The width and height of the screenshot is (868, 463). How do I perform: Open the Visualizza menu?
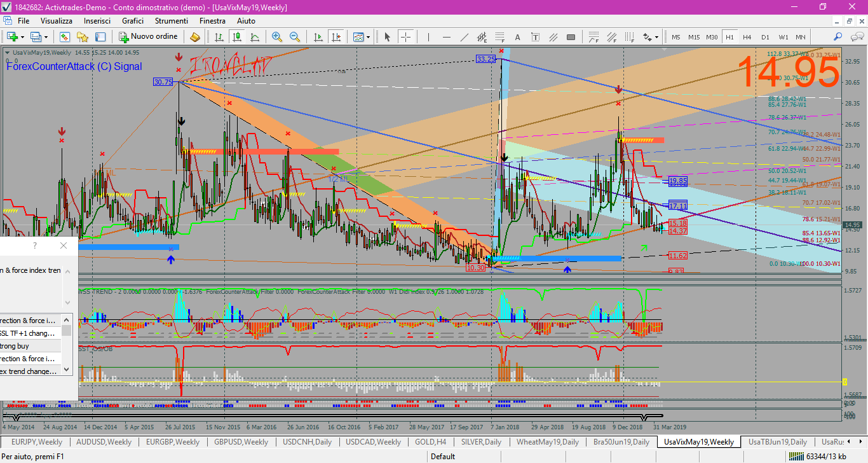point(56,21)
